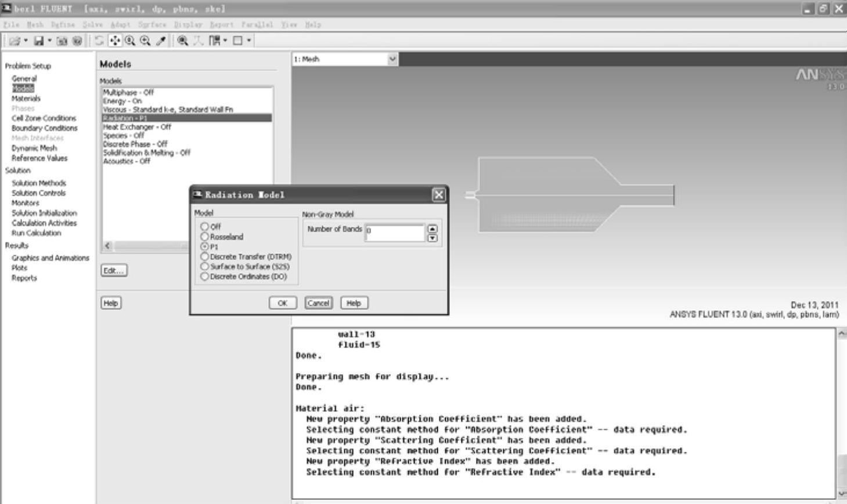Image resolution: width=847 pixels, height=504 pixels.
Task: Turn the radiation model Off
Action: point(204,227)
